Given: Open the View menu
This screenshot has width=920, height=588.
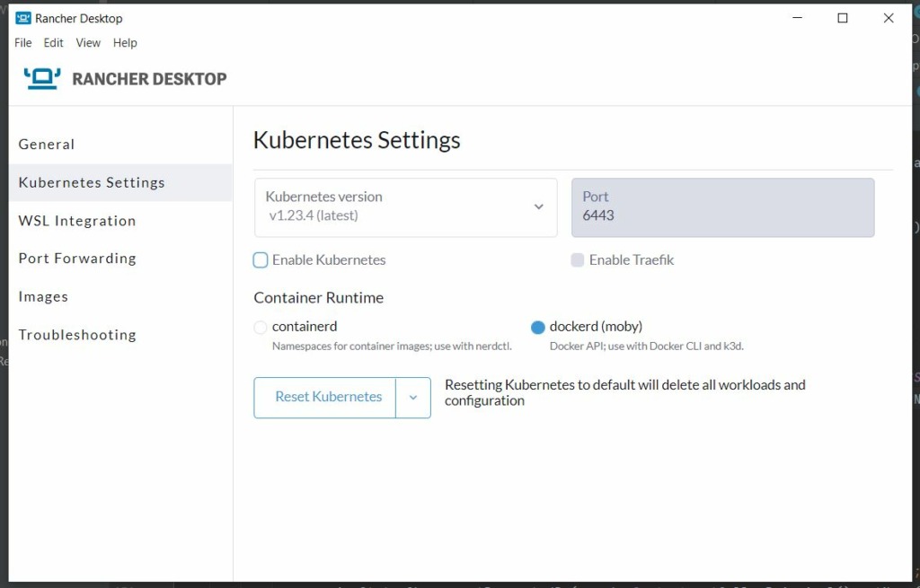Looking at the screenshot, I should (88, 43).
